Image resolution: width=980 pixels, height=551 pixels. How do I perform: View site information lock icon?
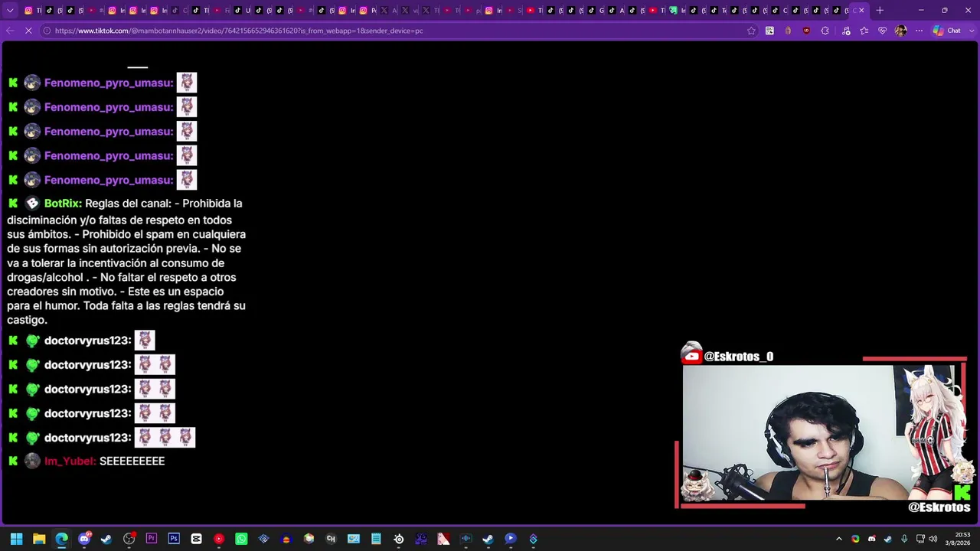point(47,31)
